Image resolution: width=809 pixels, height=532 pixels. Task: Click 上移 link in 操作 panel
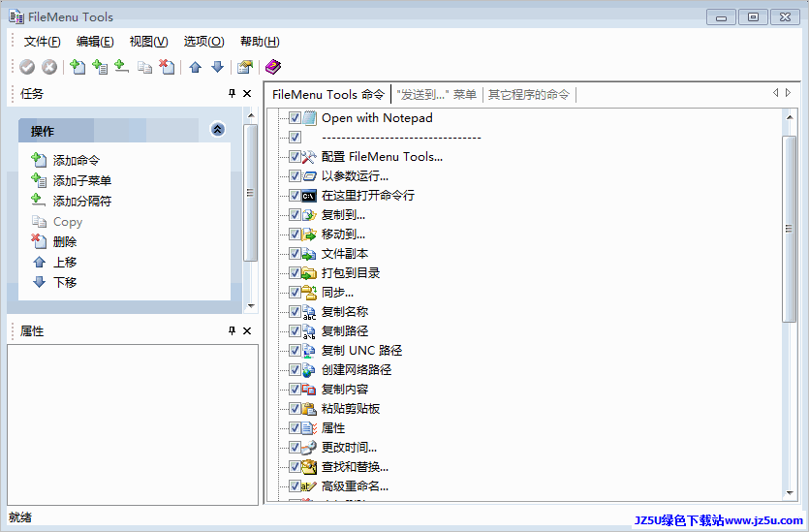click(65, 263)
